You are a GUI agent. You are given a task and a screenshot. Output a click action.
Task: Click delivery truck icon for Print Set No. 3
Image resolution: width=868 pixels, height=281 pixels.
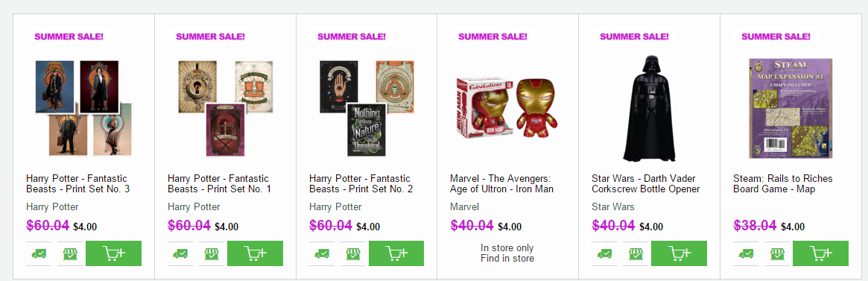[x=39, y=254]
